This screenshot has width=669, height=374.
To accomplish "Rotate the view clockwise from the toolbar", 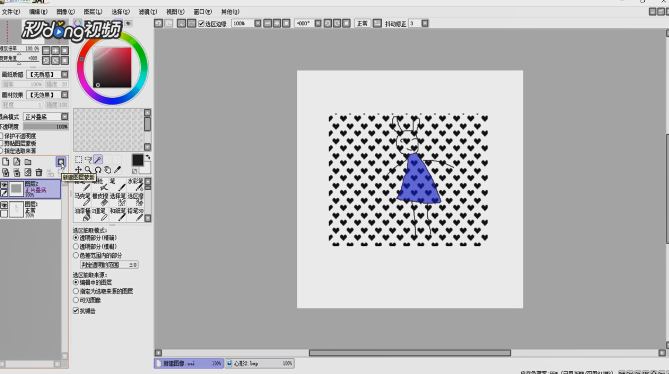I will tap(337, 23).
